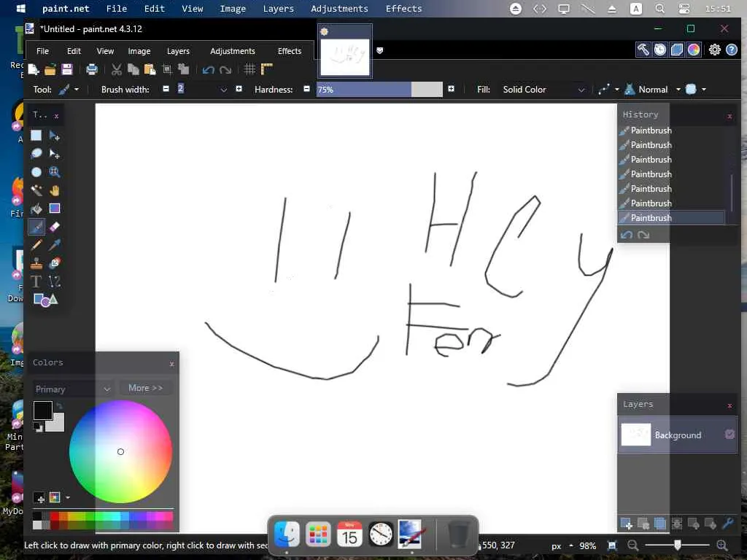Select the Shapes tool
The image size is (747, 560).
coord(45,300)
